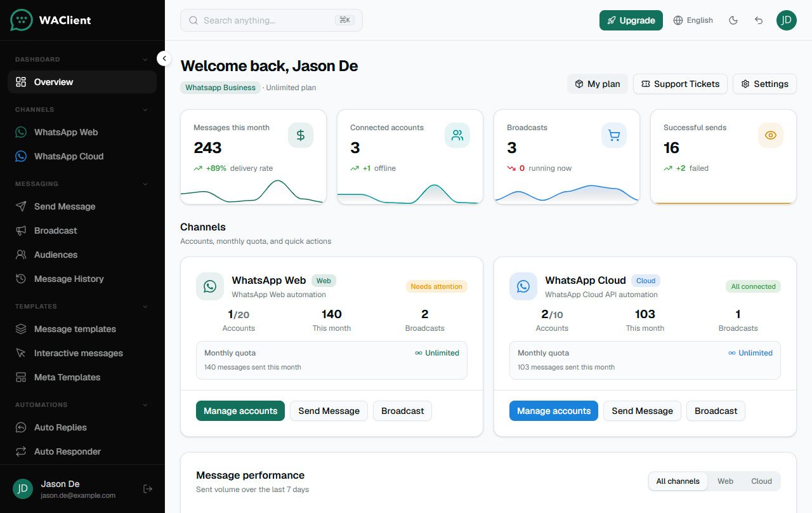The image size is (812, 513).
Task: Click the +89% delivery rate text
Action: pyautogui.click(x=233, y=168)
